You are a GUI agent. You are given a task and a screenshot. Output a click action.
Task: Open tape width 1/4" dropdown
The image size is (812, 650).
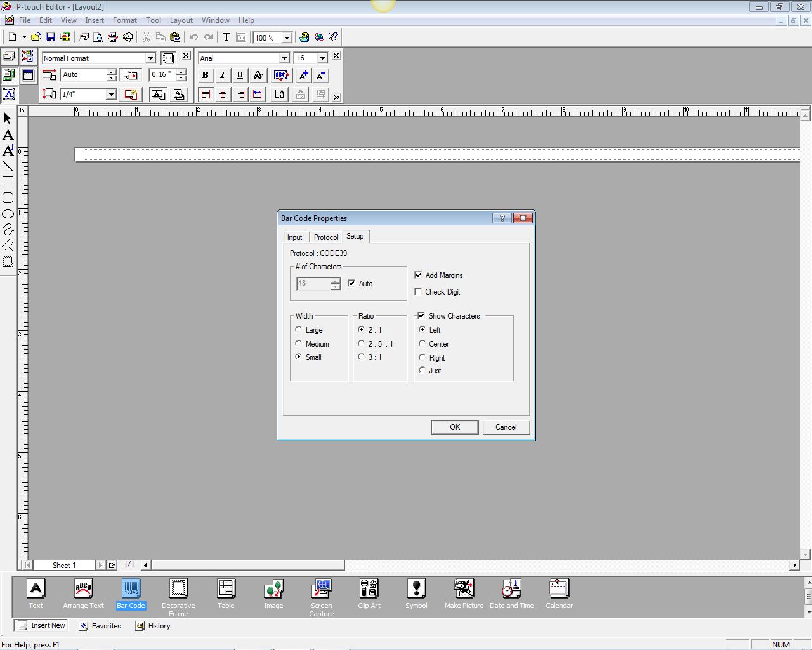tap(112, 95)
